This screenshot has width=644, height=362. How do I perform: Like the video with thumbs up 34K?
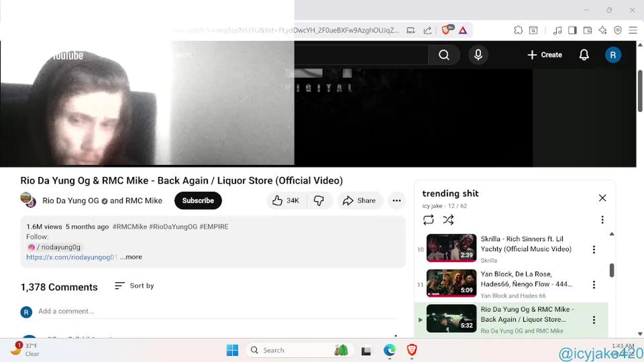coord(286,201)
